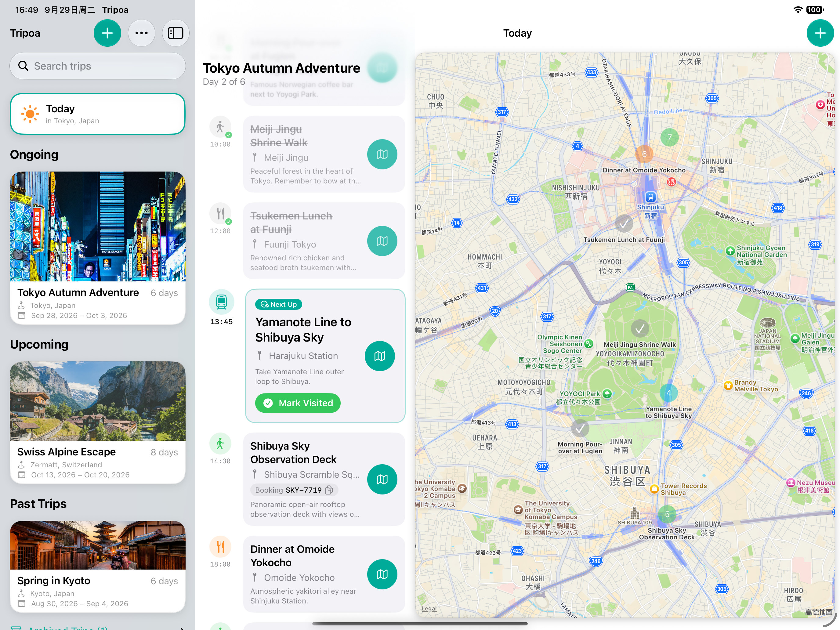840x630 pixels.
Task: Tap the Tokyo Autumn Adventure heading
Action: pos(281,68)
